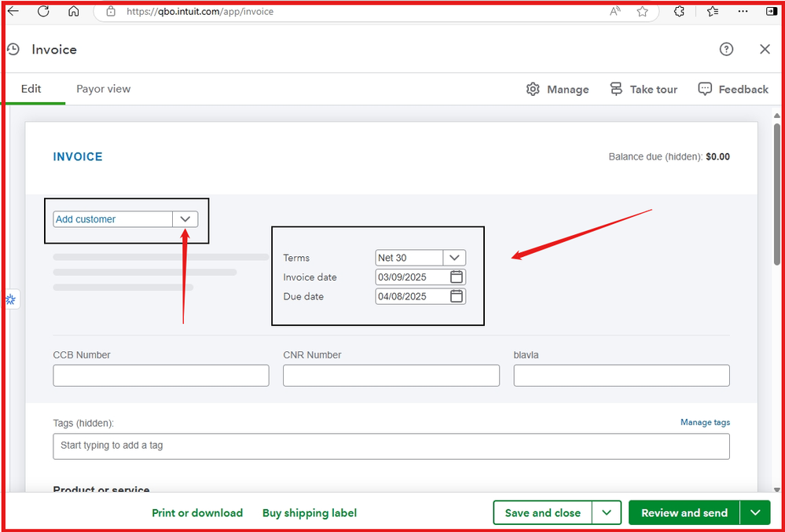Viewport: 785px width, 532px height.
Task: Click the scrollbar up arrow
Action: click(776, 116)
